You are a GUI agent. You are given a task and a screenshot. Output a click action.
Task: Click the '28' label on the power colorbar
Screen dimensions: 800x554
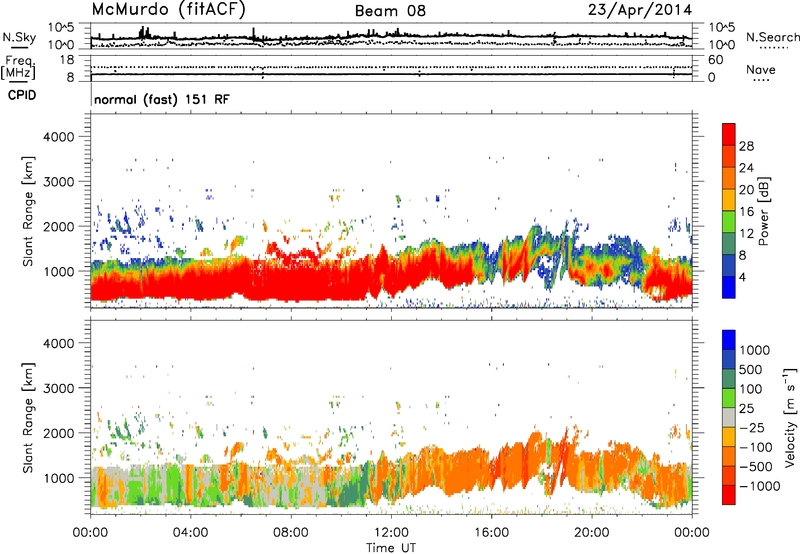pyautogui.click(x=746, y=146)
